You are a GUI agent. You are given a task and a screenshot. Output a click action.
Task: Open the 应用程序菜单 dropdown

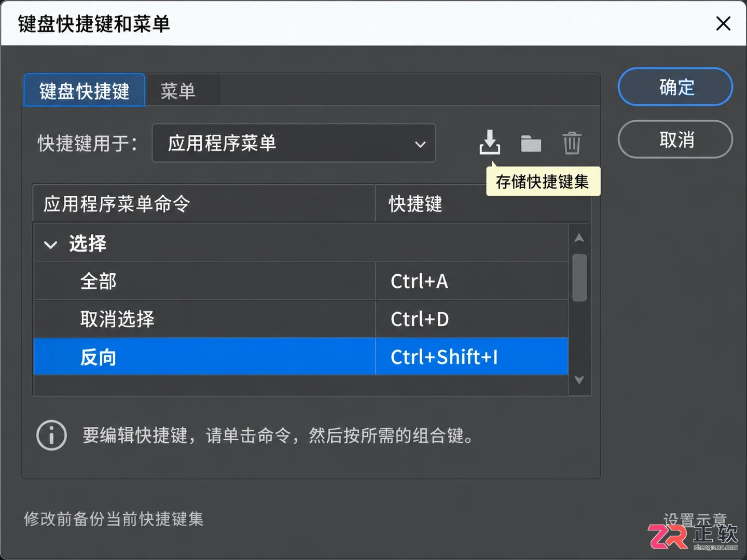(x=294, y=143)
